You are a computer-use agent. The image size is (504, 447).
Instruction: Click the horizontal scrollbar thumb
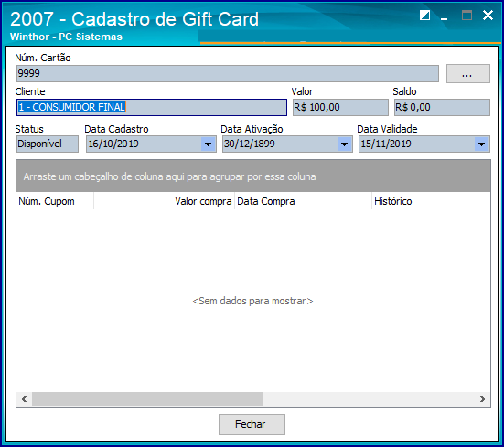147,399
